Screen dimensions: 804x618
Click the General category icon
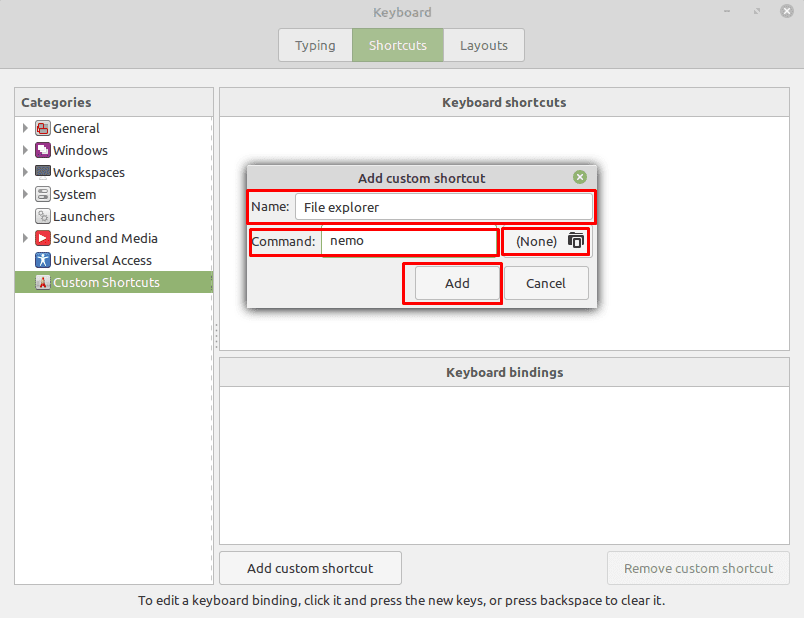pyautogui.click(x=43, y=128)
